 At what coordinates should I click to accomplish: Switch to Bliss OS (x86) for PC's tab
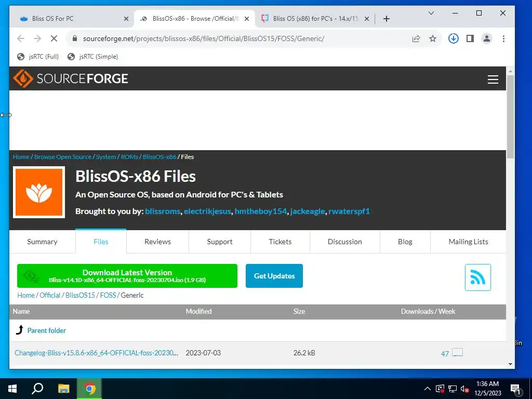tap(315, 19)
